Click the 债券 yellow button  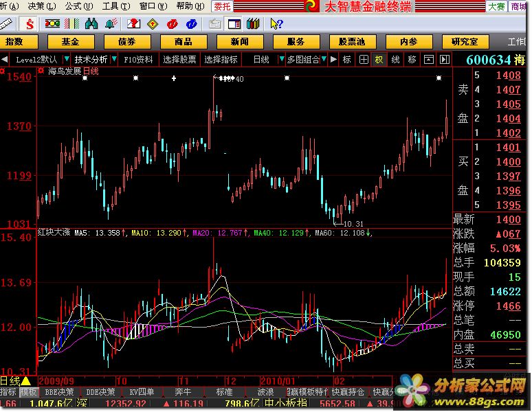tap(127, 42)
